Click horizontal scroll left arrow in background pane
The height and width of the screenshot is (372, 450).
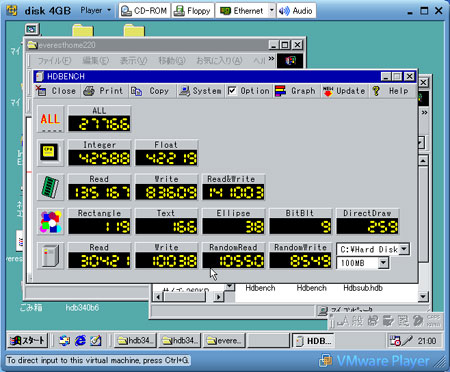159,297
